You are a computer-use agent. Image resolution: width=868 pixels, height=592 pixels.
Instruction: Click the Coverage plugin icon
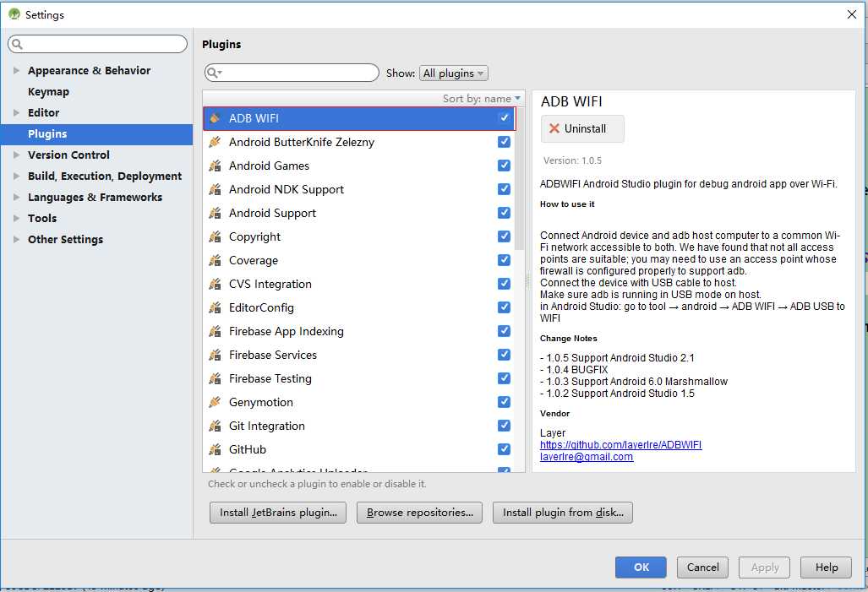tap(215, 260)
